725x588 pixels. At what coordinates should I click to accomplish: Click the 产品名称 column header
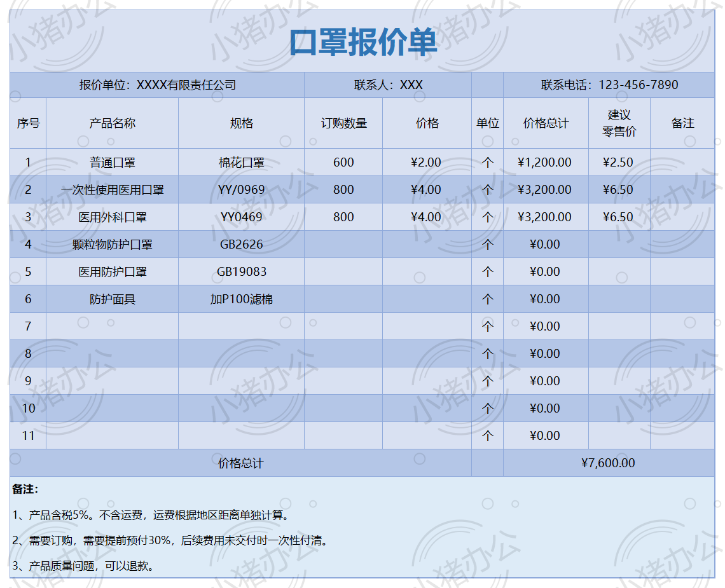(113, 123)
